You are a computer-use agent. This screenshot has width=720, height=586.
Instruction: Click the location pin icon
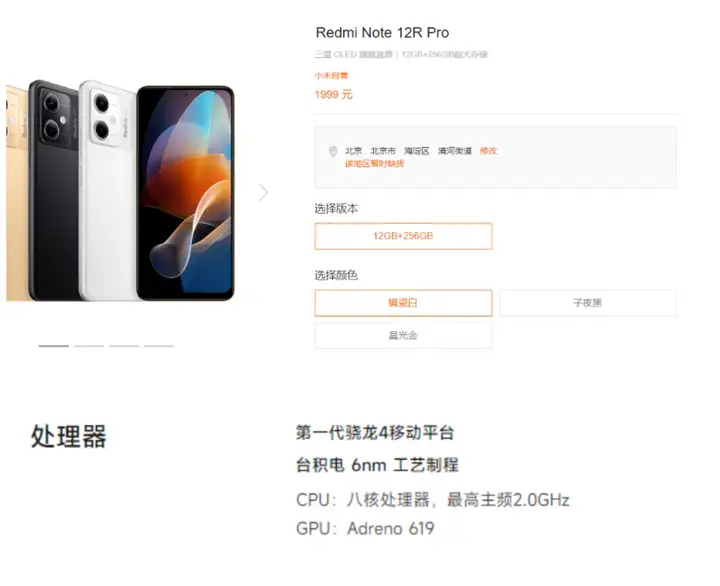pyautogui.click(x=333, y=151)
